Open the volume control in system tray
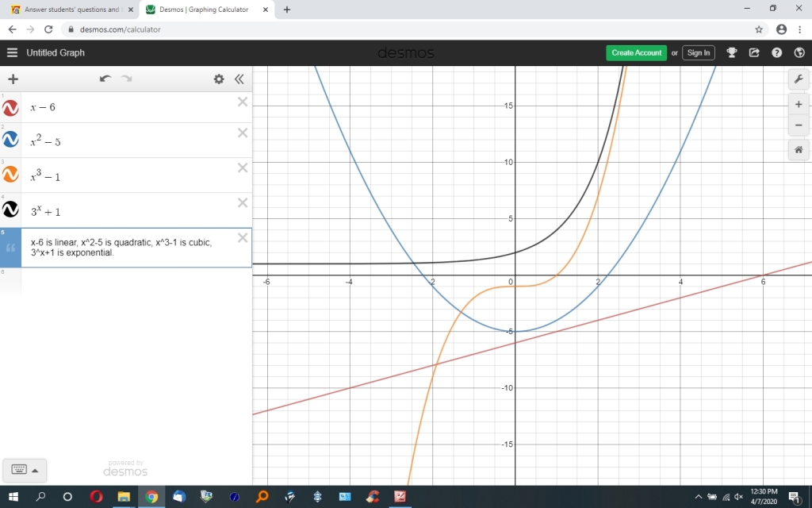The width and height of the screenshot is (812, 508). point(739,497)
